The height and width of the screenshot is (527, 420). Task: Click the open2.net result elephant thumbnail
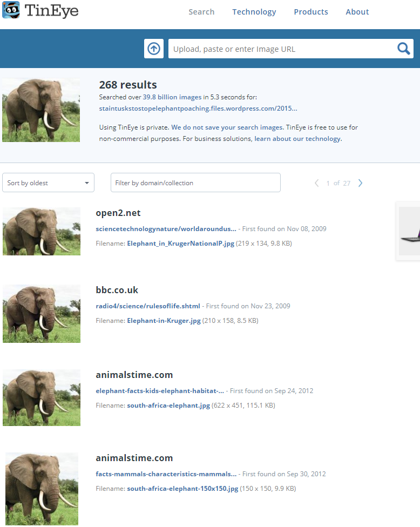(x=42, y=231)
